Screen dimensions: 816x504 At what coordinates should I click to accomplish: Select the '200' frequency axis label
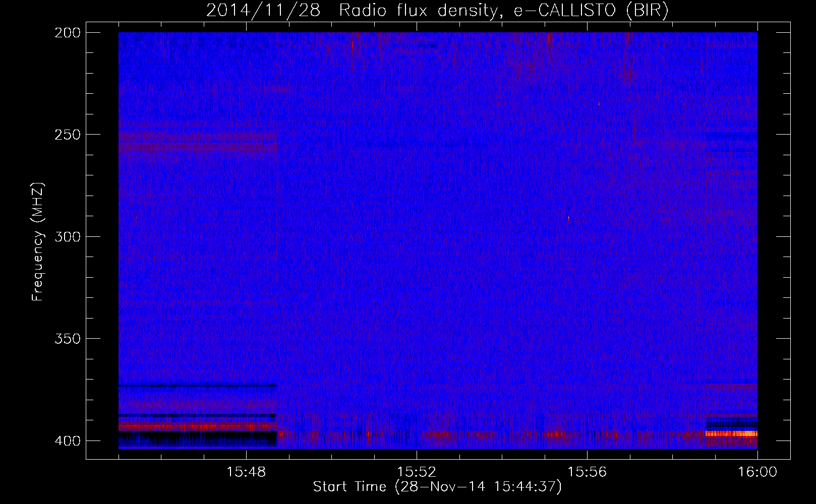click(x=67, y=33)
